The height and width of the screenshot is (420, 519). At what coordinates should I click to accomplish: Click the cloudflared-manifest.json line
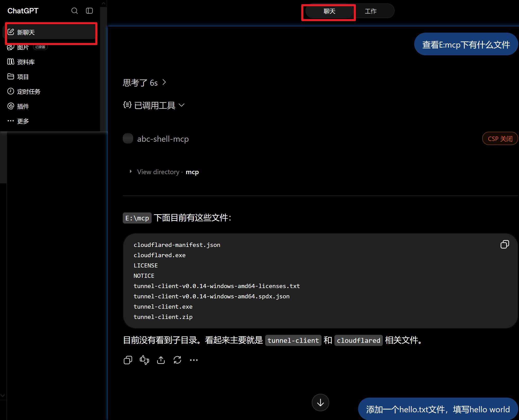tap(177, 245)
